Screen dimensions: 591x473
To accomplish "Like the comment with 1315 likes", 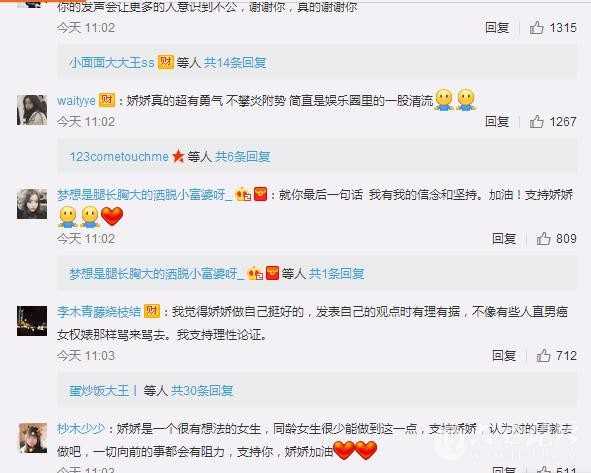I will coord(536,28).
